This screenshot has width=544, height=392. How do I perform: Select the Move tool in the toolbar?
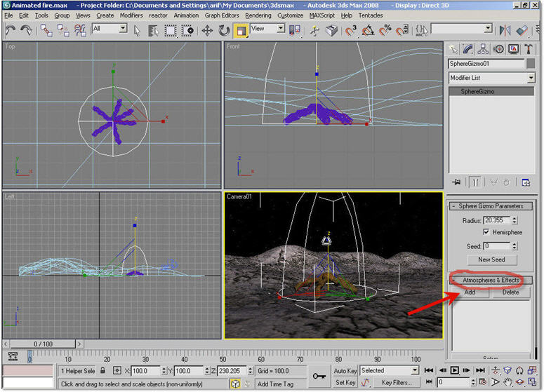pos(207,30)
